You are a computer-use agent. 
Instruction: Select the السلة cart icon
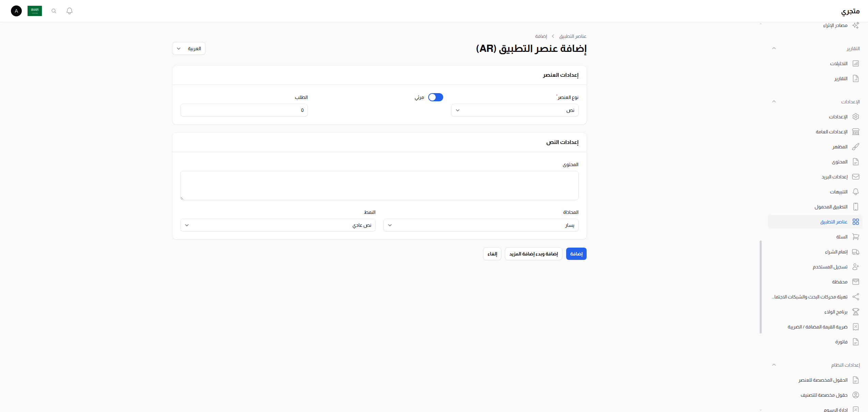coord(856,236)
